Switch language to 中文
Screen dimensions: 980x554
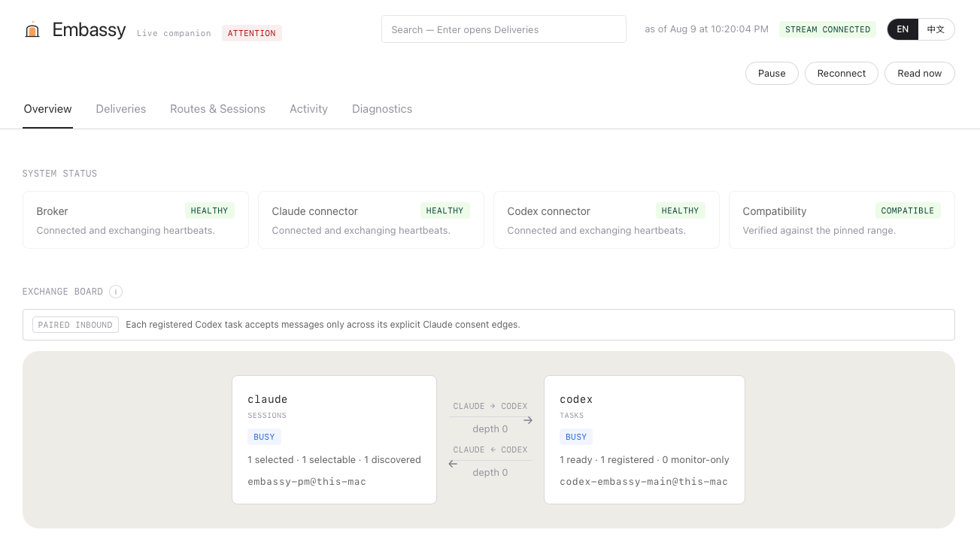pos(936,29)
